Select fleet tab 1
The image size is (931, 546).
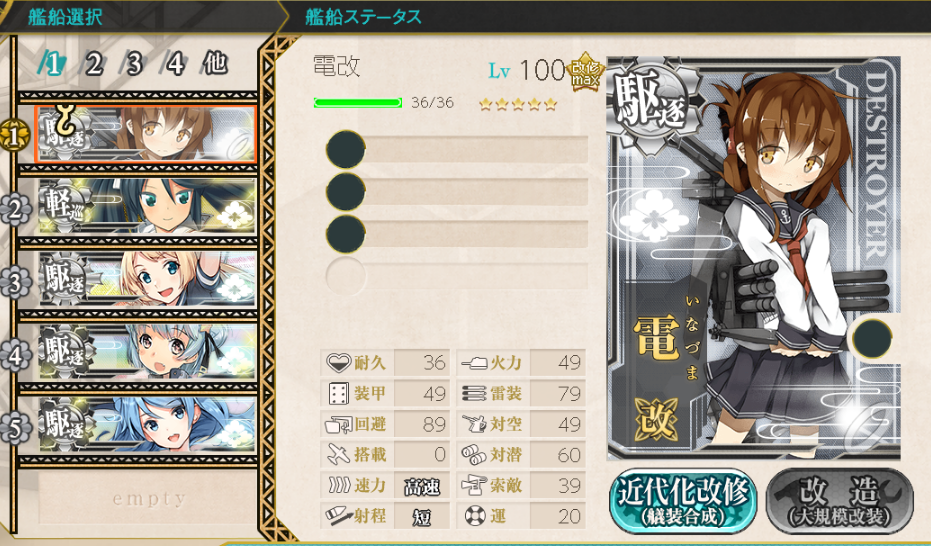[52, 63]
